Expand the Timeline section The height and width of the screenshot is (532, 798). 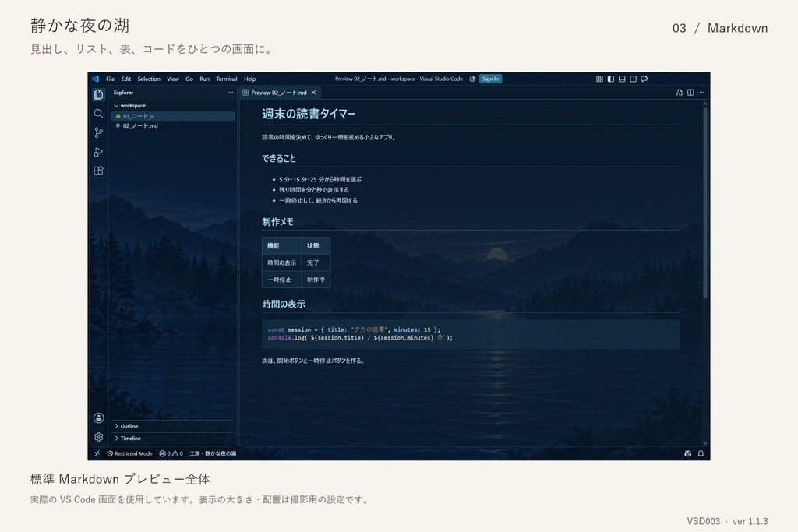[x=172, y=438]
